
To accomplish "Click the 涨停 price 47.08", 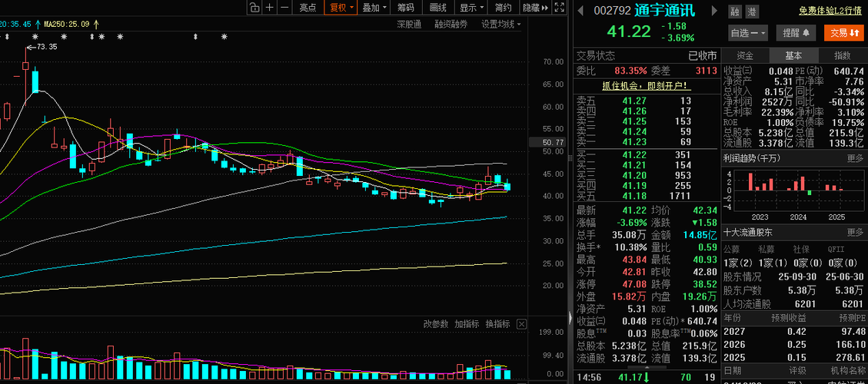I will (x=634, y=284).
